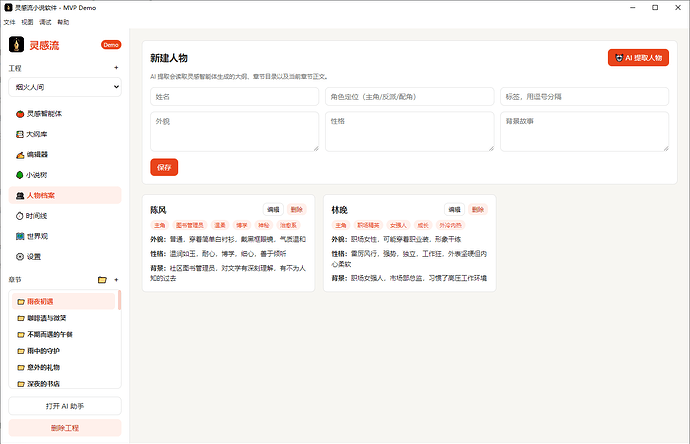Open the 编辑器 sidebar icon
690x444 pixels.
[x=20, y=154]
